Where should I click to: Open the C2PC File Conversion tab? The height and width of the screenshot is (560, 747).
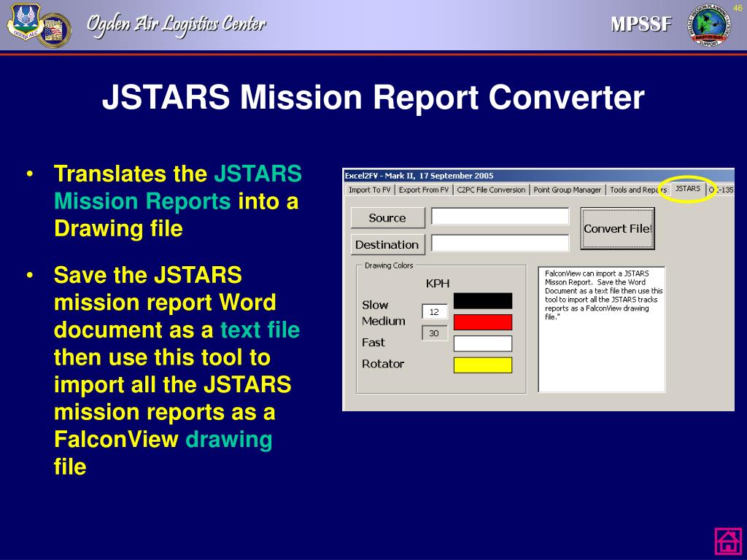point(491,190)
